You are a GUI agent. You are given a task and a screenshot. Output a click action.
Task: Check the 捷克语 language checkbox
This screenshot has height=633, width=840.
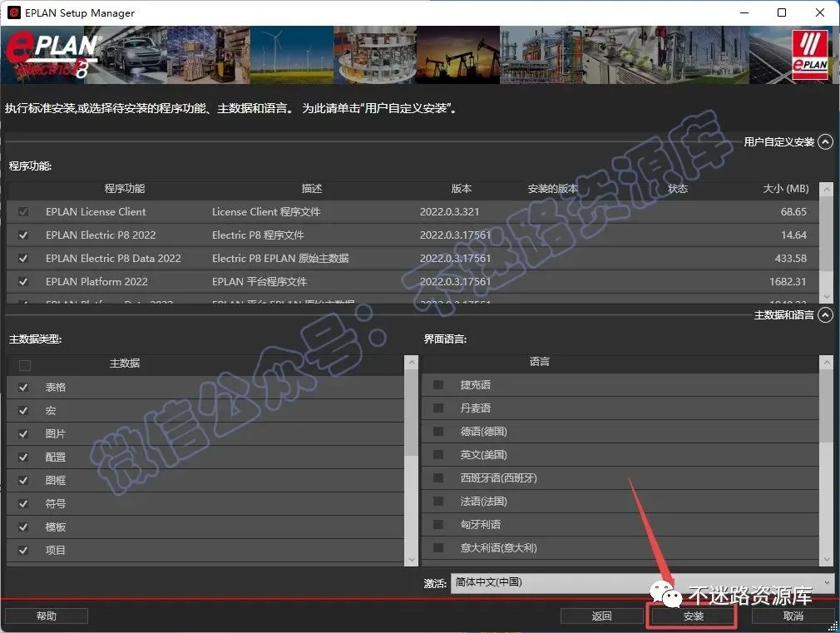[x=438, y=385]
